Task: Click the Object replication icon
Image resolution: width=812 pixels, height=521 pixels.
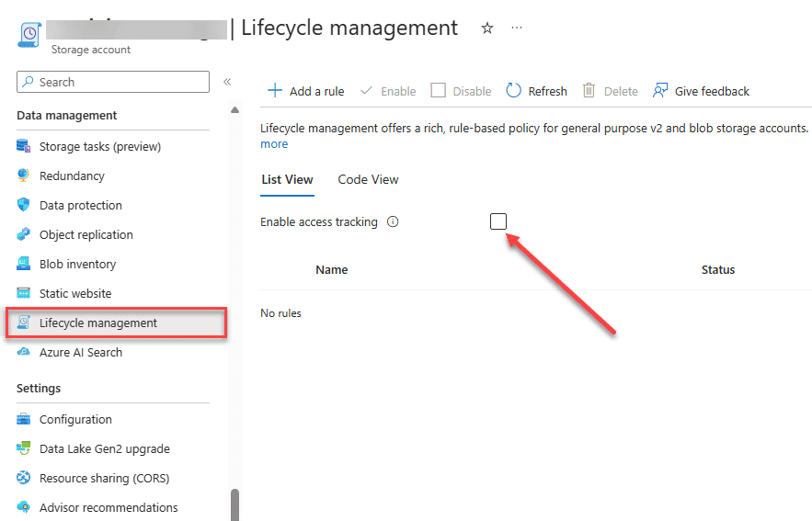Action: point(23,234)
